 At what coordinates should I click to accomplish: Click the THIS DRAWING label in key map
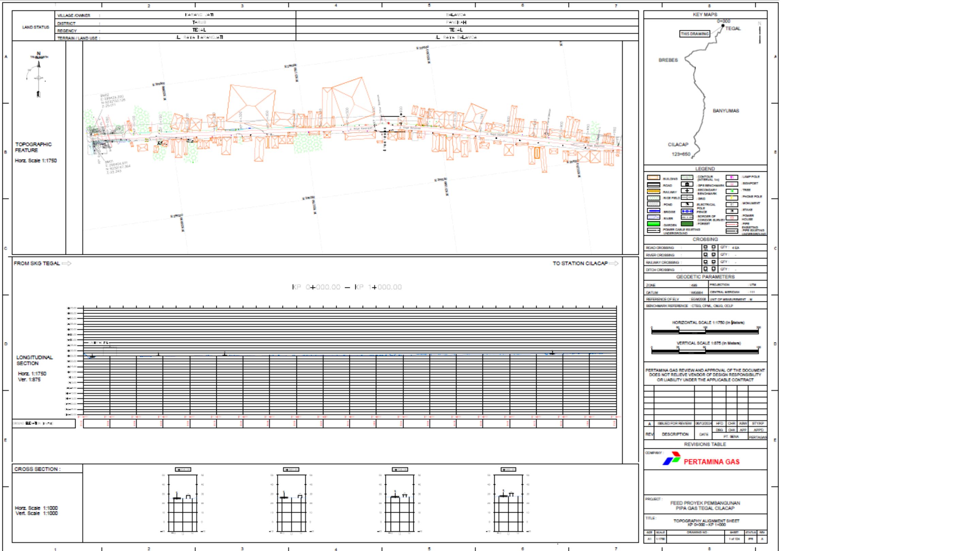point(695,34)
